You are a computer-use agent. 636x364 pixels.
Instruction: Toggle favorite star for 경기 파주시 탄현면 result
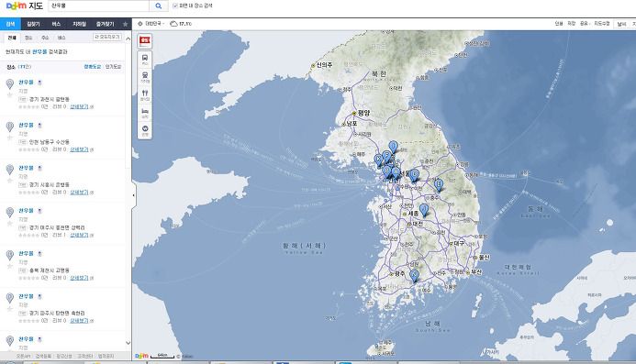(x=10, y=309)
